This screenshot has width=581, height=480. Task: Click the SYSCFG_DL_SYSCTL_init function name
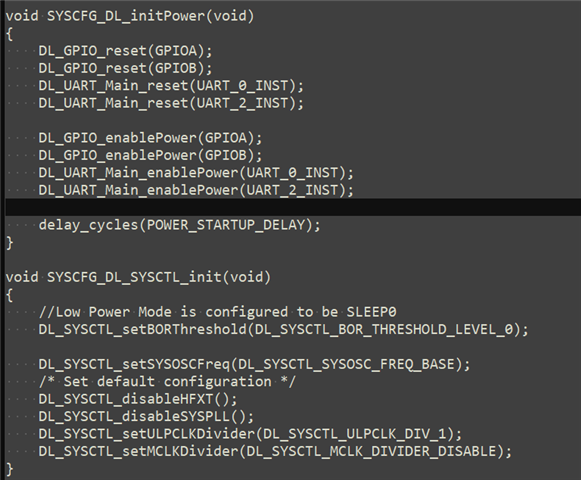(x=134, y=277)
